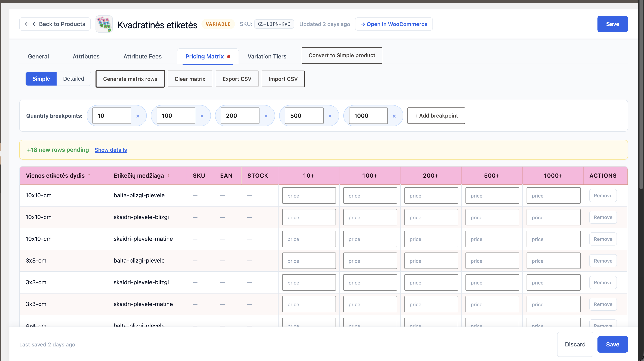Viewport: 644px width, 361px height.
Task: Open product in WooCommerce
Action: 394,24
